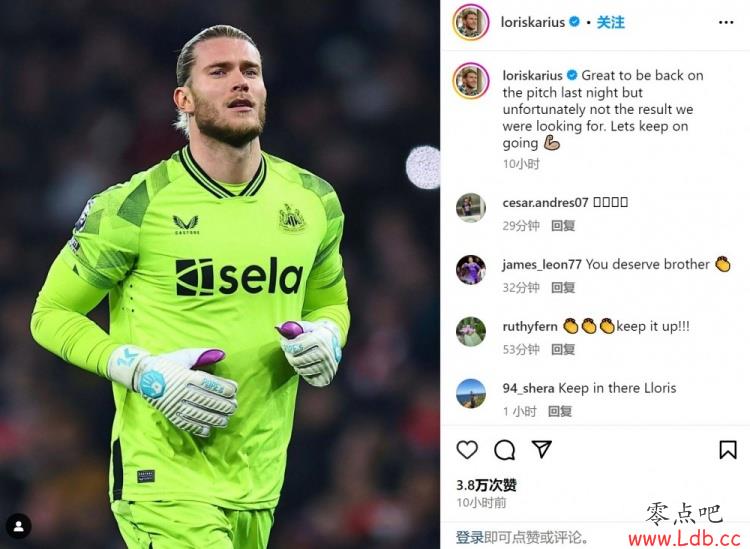Viewport: 750px width, 549px height.
Task: Open 94_shera profile avatar
Action: tap(471, 394)
